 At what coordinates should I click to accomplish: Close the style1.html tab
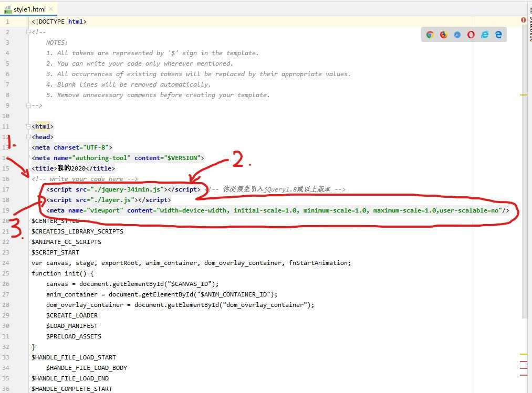click(51, 9)
